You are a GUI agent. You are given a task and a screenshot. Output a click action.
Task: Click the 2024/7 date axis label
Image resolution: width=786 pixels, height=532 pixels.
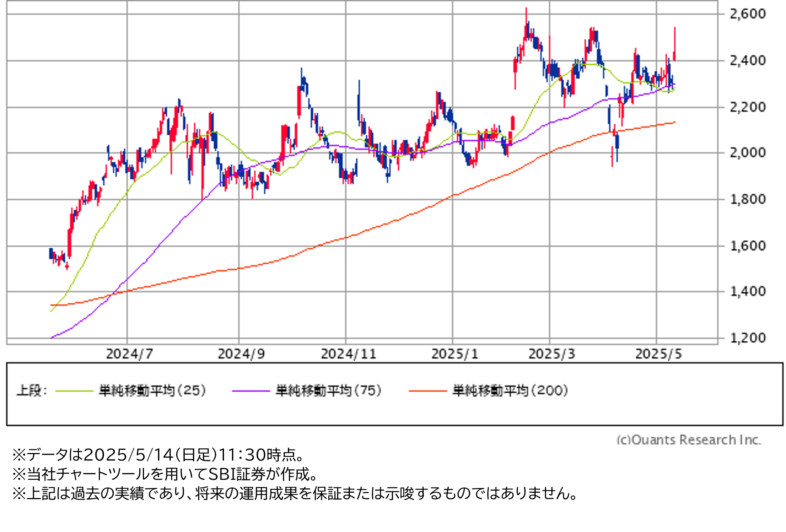click(129, 354)
